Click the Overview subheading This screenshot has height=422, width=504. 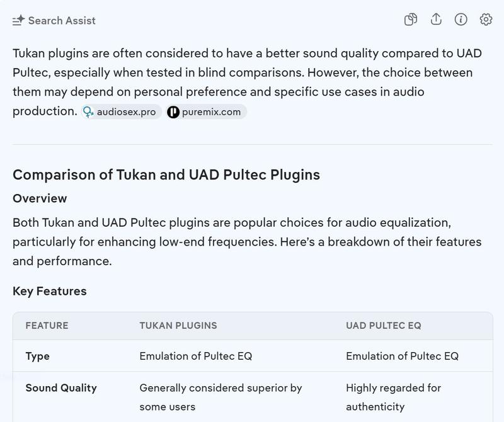tap(40, 198)
